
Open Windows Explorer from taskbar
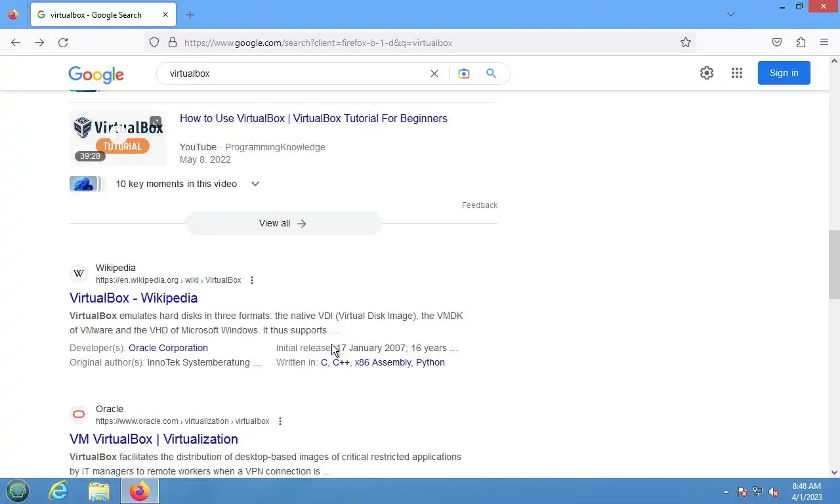pos(99,491)
